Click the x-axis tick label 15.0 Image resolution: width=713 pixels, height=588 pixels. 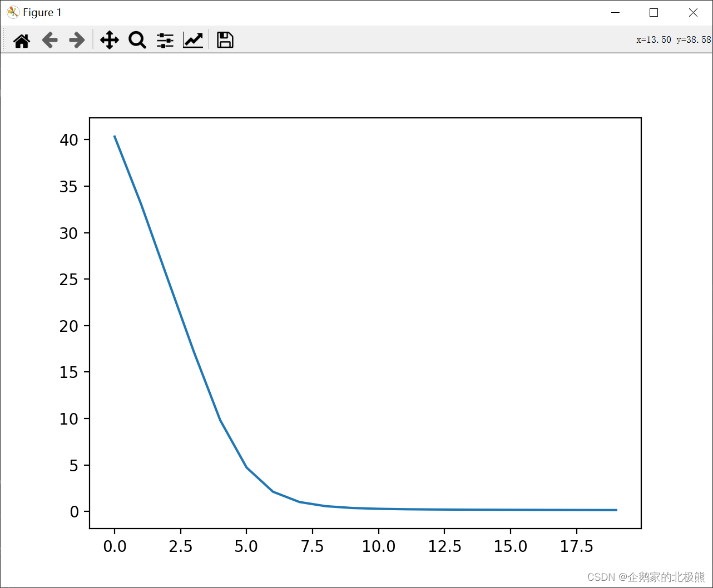[x=511, y=546]
